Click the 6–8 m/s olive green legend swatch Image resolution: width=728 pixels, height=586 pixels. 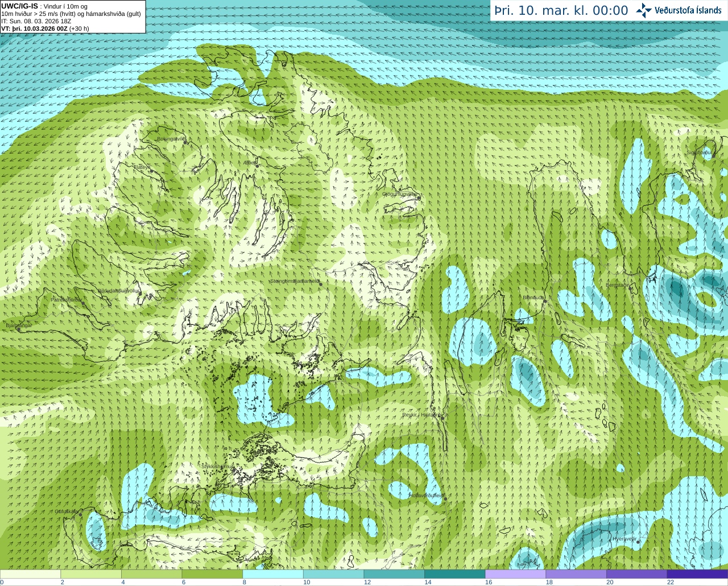pos(212,574)
